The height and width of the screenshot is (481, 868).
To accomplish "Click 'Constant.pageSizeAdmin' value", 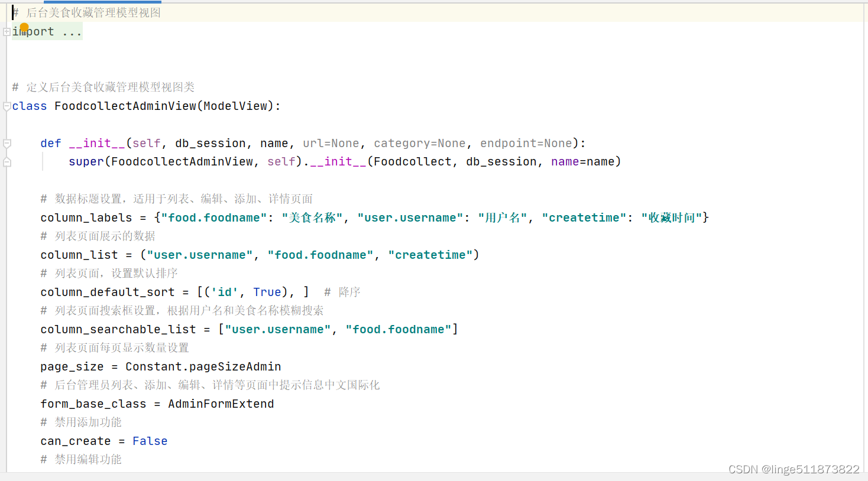I will (203, 367).
